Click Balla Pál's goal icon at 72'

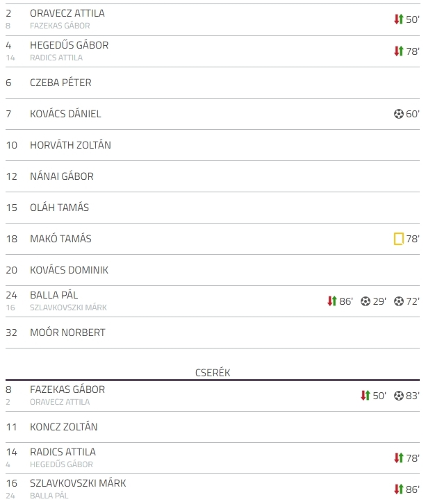[399, 301]
